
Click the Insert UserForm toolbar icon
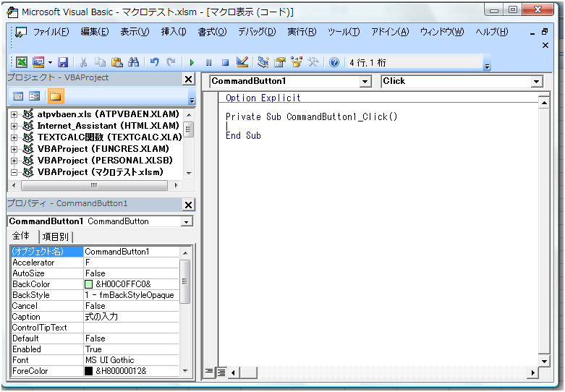pos(38,62)
